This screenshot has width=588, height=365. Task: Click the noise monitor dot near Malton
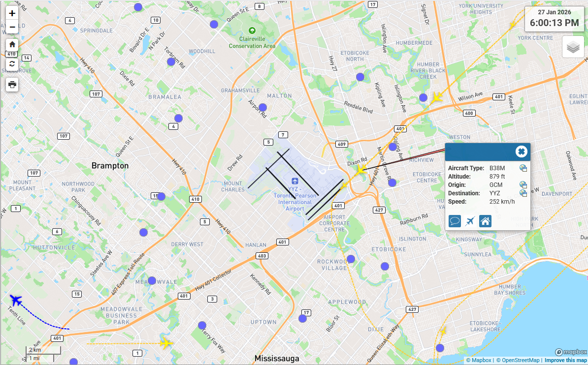262,107
